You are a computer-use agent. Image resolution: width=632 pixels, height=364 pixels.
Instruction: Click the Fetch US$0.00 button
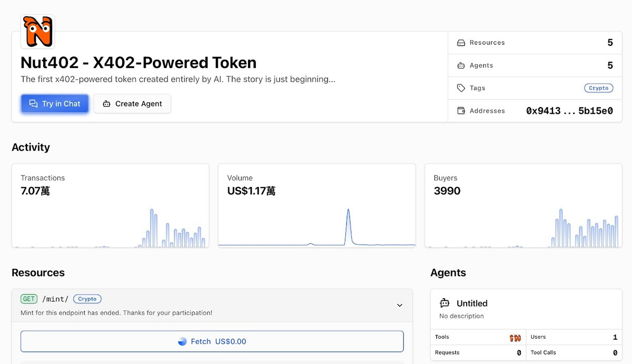(x=212, y=341)
